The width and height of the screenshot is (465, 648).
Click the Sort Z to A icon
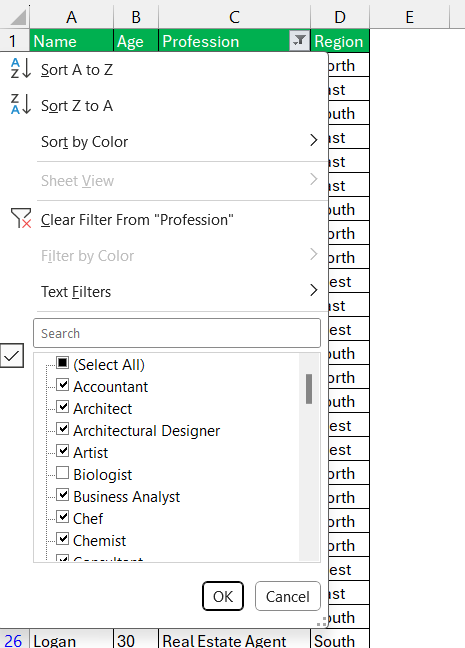(21, 105)
